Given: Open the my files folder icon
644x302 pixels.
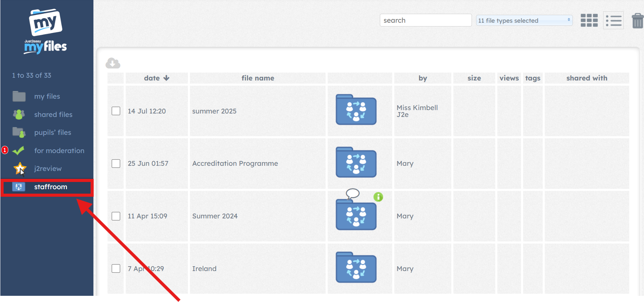Looking at the screenshot, I should tap(19, 96).
